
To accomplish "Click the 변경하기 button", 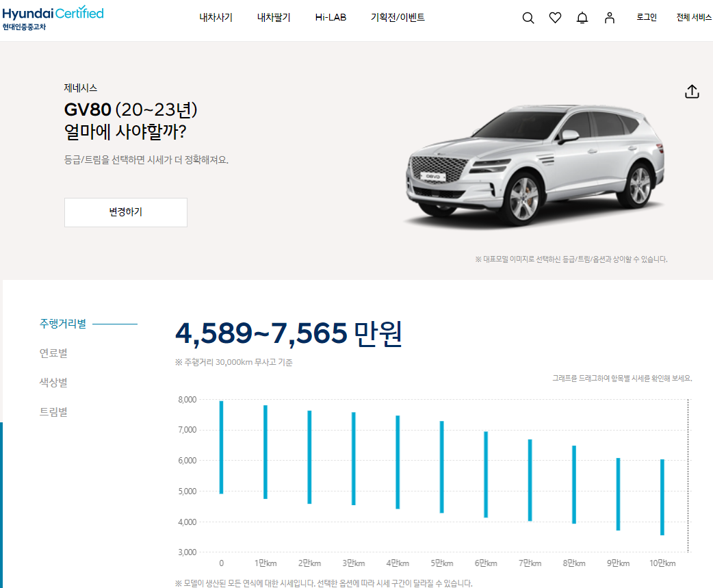I will click(125, 212).
